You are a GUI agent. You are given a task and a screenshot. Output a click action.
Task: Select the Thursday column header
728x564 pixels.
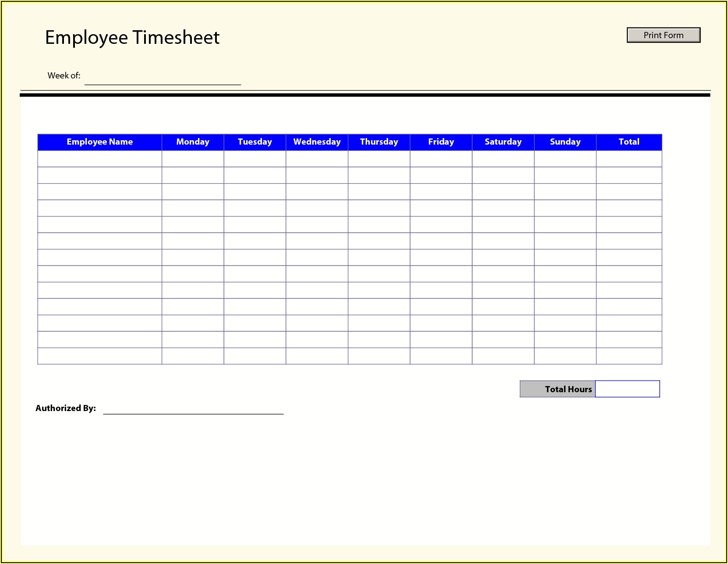379,142
